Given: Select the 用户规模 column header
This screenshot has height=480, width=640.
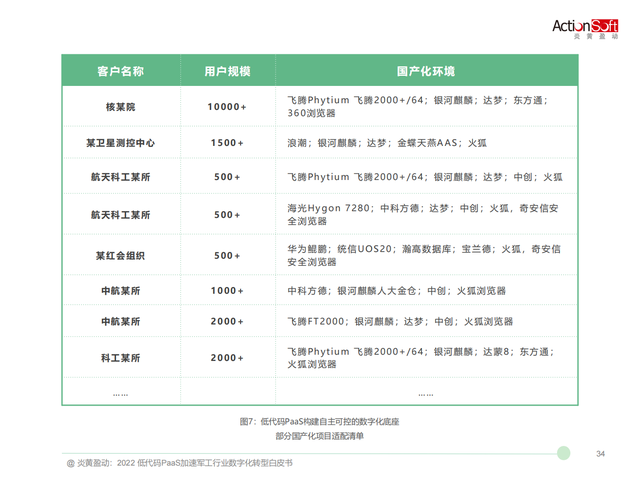Looking at the screenshot, I should click(x=227, y=71).
